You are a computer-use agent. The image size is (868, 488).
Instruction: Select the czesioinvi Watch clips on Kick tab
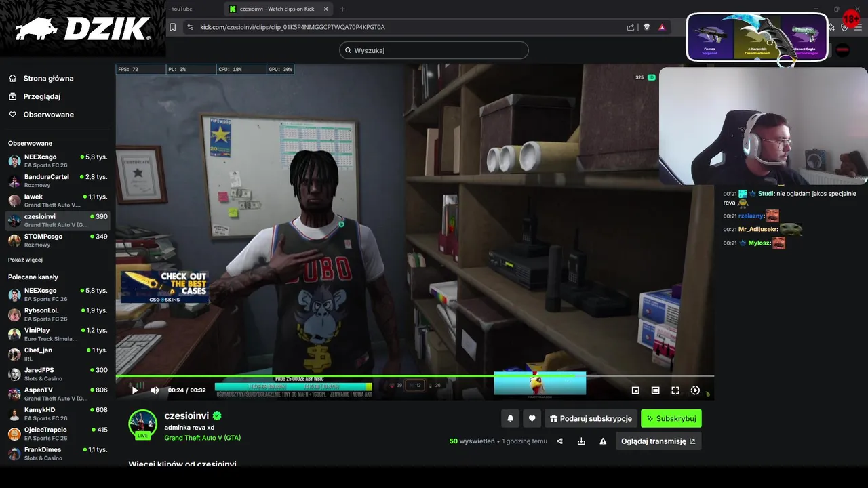pyautogui.click(x=277, y=9)
